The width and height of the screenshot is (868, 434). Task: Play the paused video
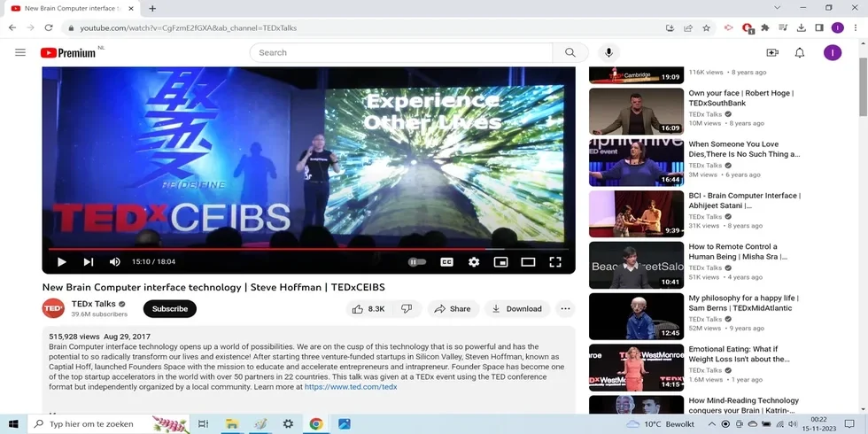point(62,262)
